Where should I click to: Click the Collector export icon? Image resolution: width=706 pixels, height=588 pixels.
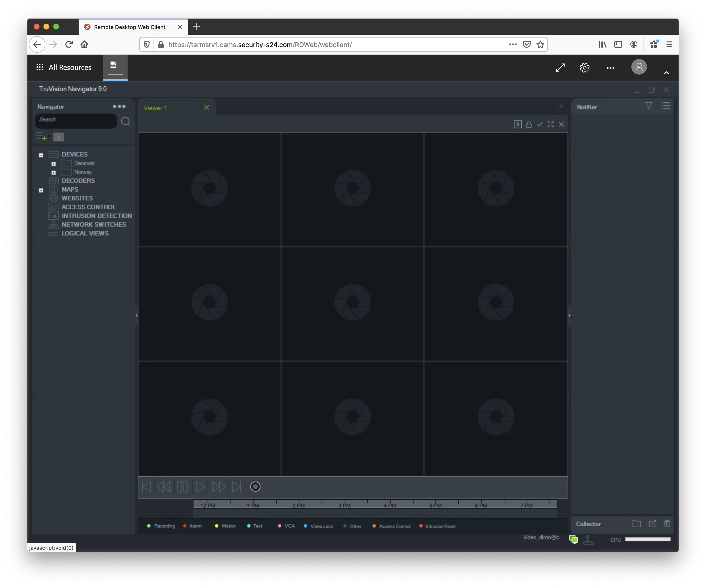(x=652, y=523)
